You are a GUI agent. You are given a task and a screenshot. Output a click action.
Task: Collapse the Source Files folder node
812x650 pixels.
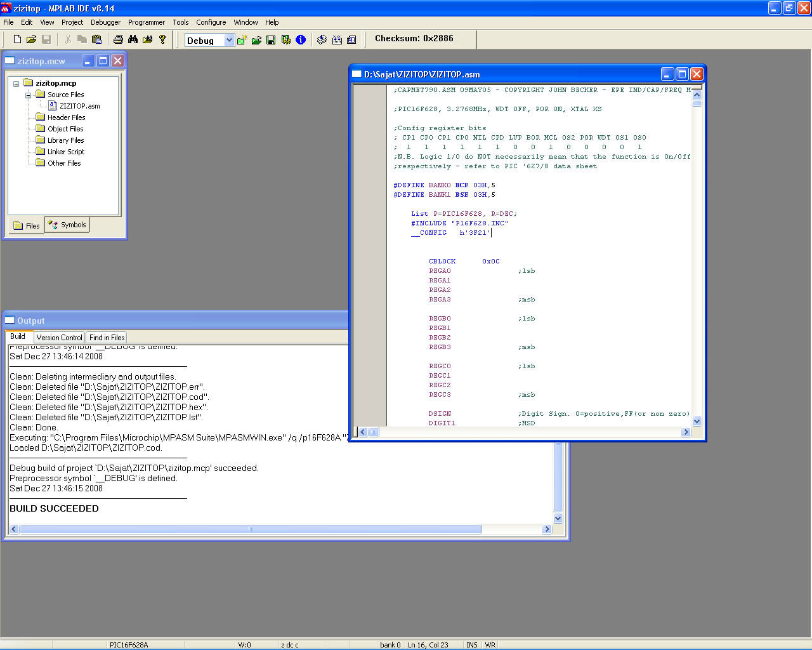click(x=28, y=95)
